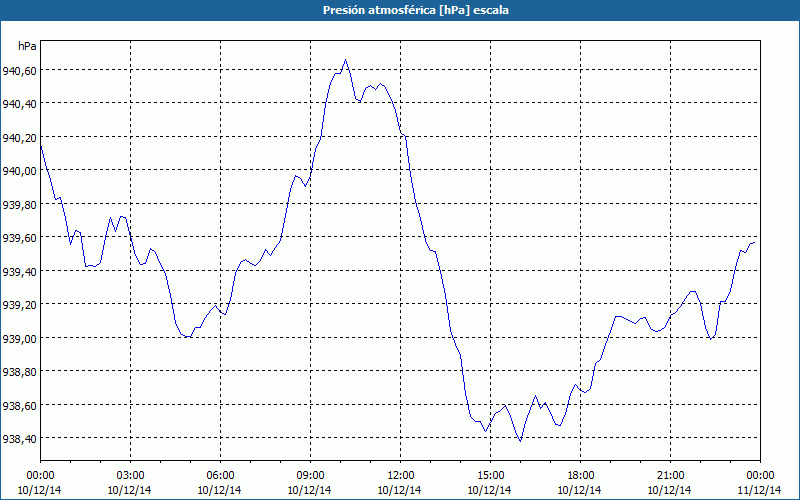The width and height of the screenshot is (800, 500).
Task: Select the hPa unit label on the axis
Action: click(27, 46)
